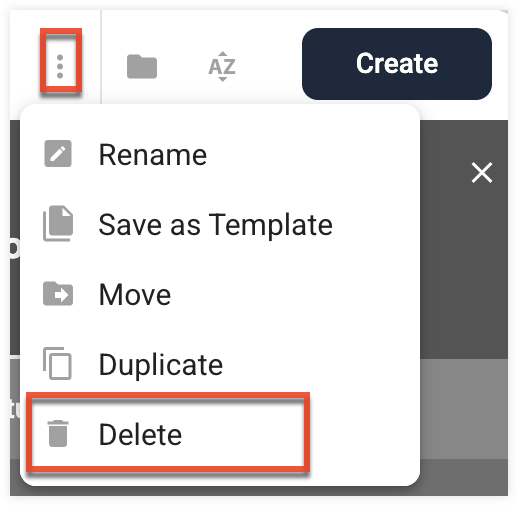Image resolution: width=518 pixels, height=506 pixels.
Task: Click the trash can icon beside Delete
Action: 58,433
